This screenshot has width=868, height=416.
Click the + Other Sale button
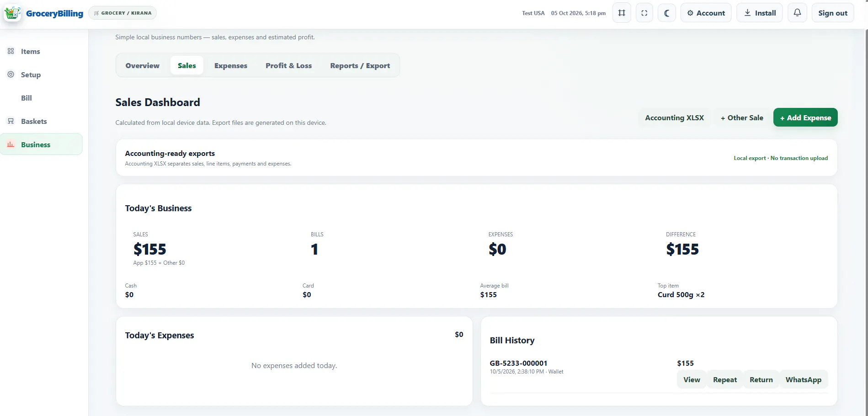742,117
